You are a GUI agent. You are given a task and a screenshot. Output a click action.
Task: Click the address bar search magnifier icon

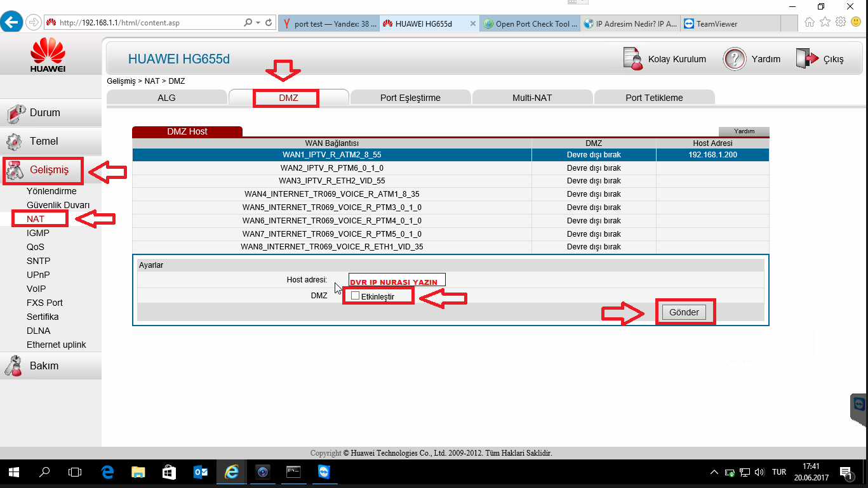click(x=248, y=22)
